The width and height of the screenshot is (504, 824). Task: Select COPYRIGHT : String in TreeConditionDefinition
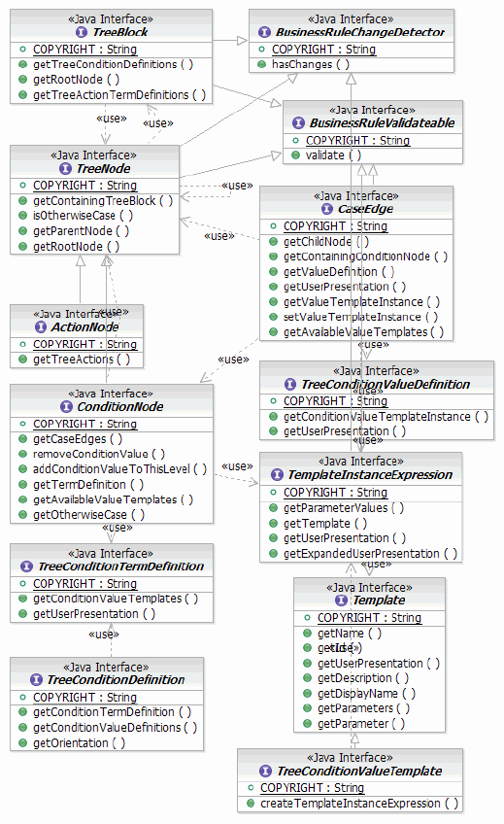click(84, 698)
